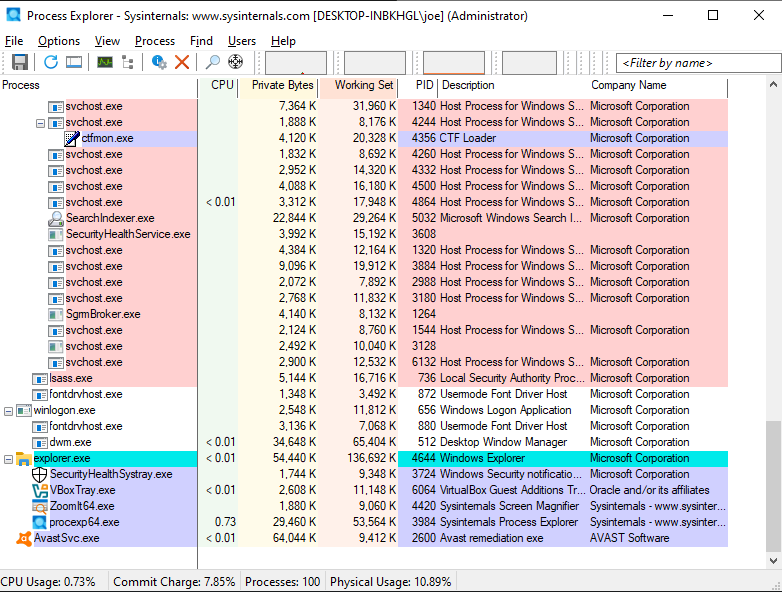Click Processes: 100 in status bar

click(x=283, y=582)
